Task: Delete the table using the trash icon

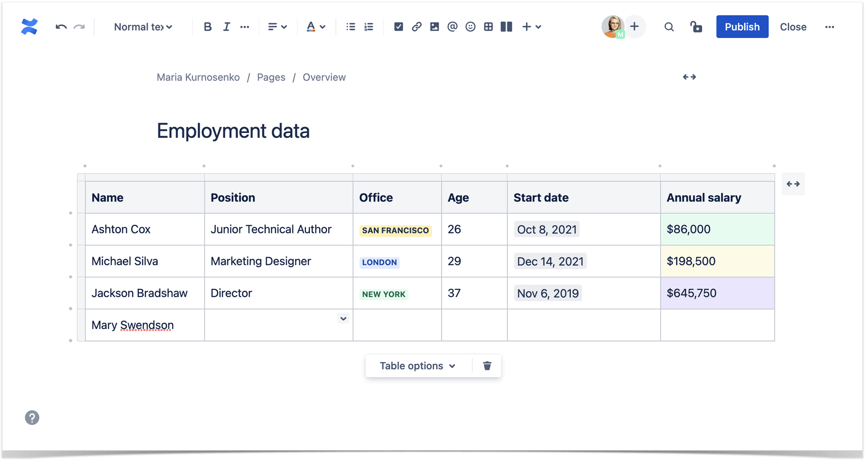Action: [487, 366]
